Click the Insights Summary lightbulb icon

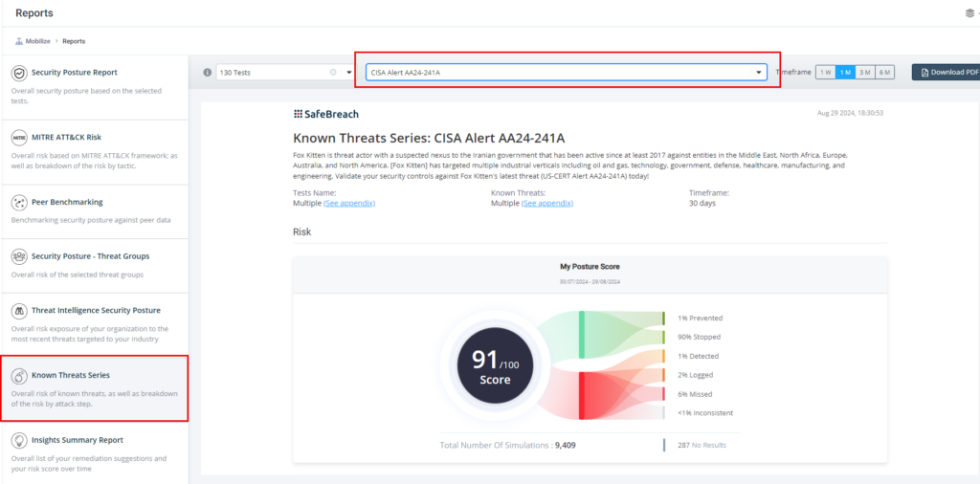tap(19, 441)
